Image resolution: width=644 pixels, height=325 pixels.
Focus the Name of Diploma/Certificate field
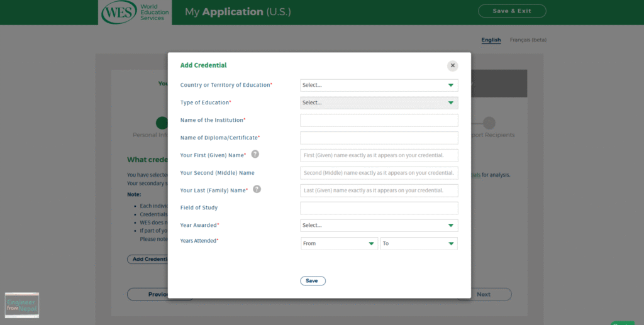click(x=379, y=138)
